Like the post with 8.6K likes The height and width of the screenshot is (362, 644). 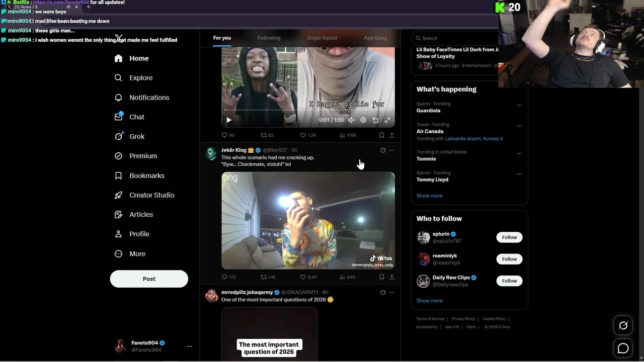308,277
